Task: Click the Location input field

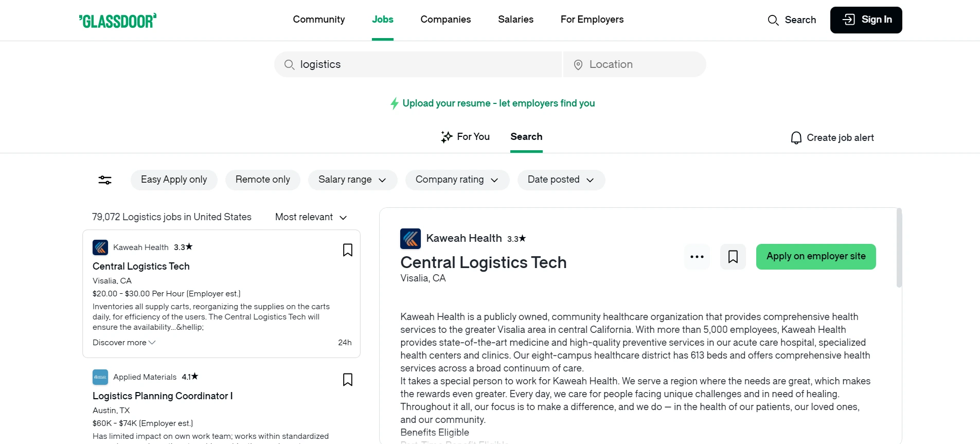Action: (x=635, y=64)
